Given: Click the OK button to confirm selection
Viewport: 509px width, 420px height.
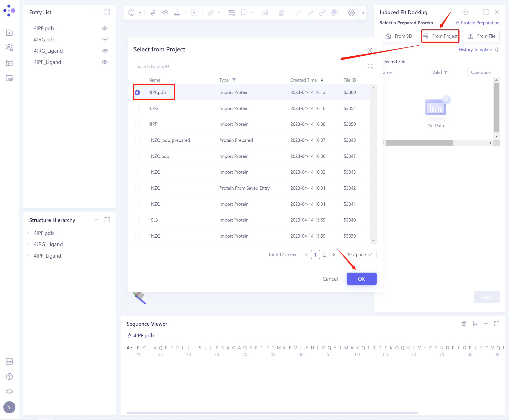Looking at the screenshot, I should (x=361, y=278).
